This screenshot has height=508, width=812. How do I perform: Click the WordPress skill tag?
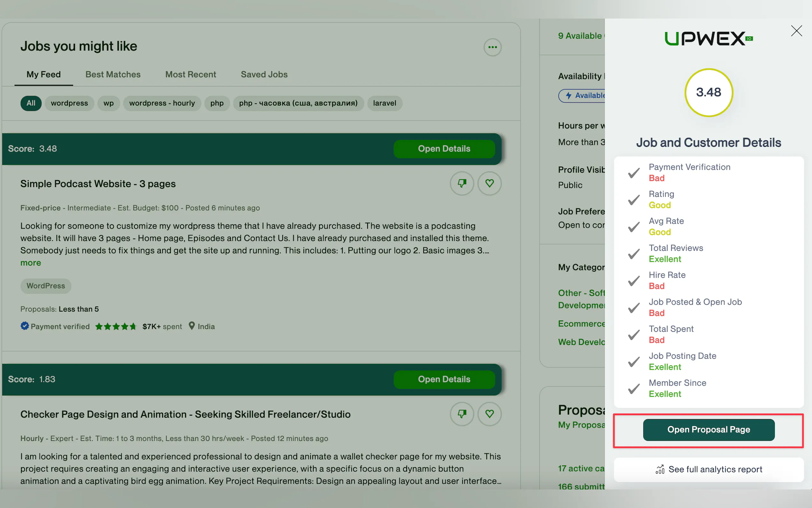coord(46,286)
